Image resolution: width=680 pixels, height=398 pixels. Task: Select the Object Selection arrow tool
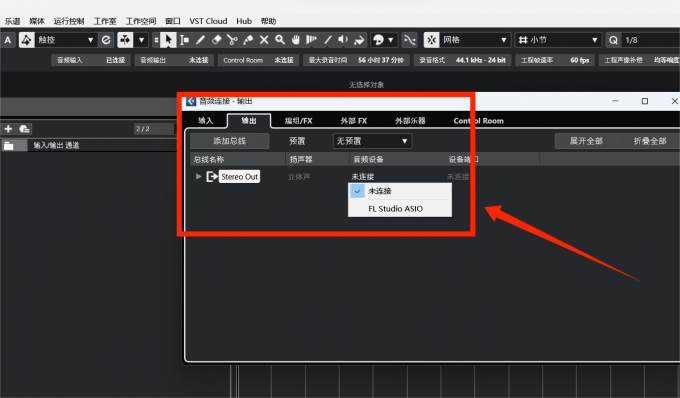click(x=168, y=40)
